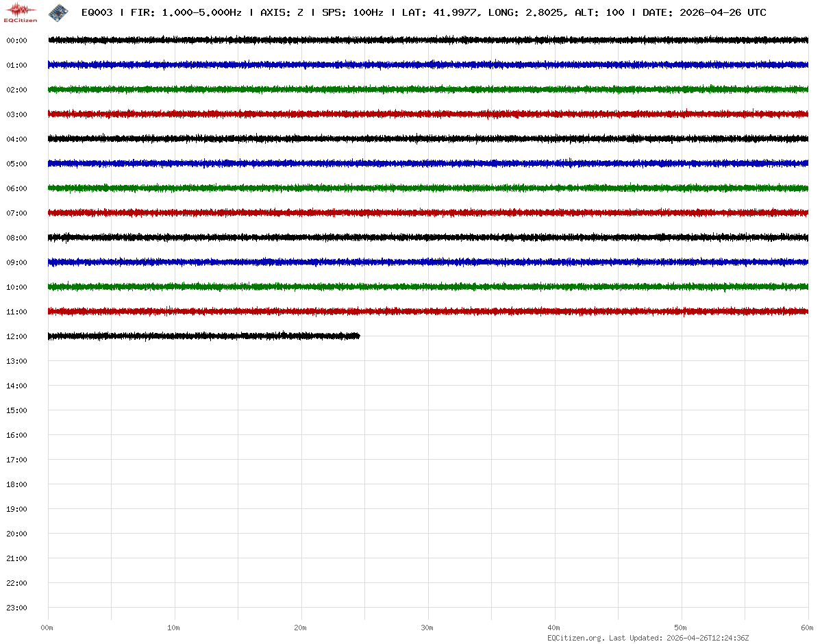Select the 23:00 hour row label
Viewport: 822px width, 644px height.
(x=16, y=608)
